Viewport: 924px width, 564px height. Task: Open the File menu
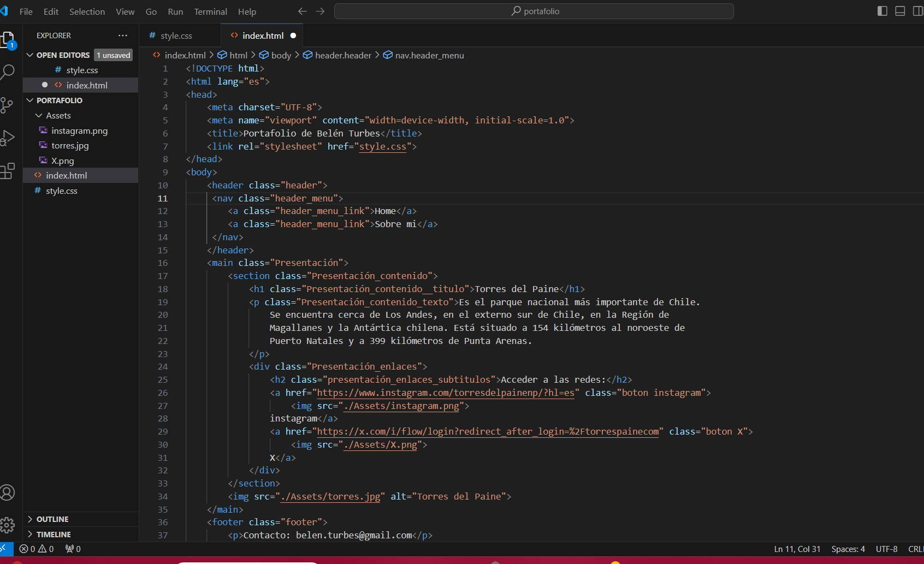(26, 11)
